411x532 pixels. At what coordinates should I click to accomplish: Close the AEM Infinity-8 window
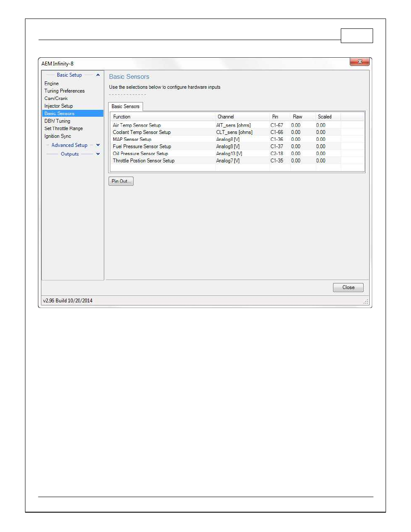pos(360,62)
